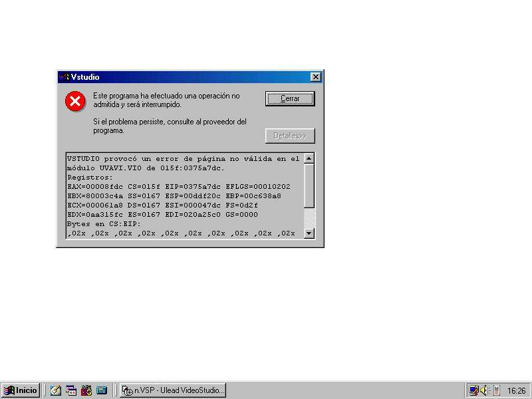Click the red error icon in the dialog
Screen dimensions: 532x399
75,101
